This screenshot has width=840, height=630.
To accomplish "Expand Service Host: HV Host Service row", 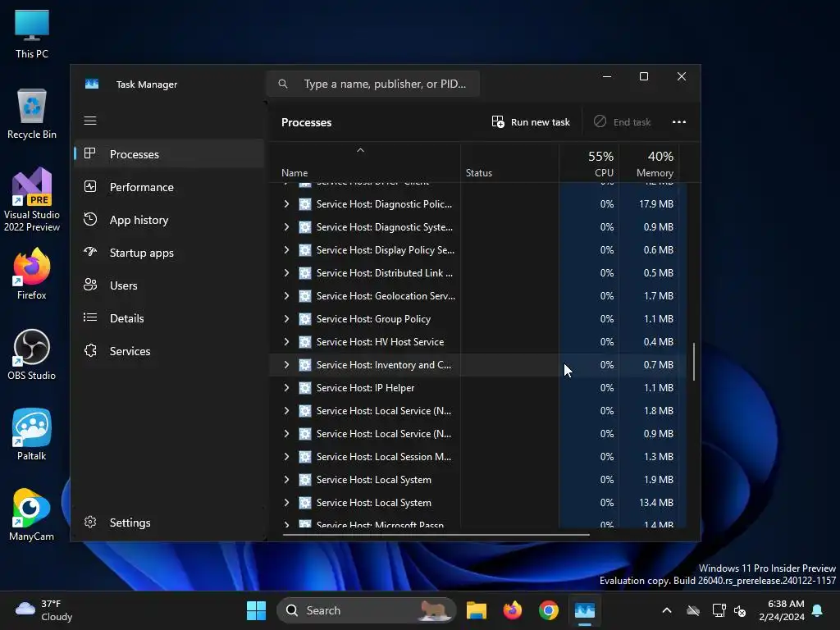I will 286,342.
